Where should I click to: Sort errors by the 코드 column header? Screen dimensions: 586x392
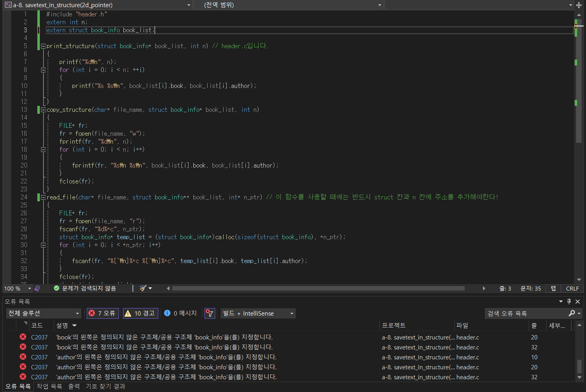tap(37, 326)
